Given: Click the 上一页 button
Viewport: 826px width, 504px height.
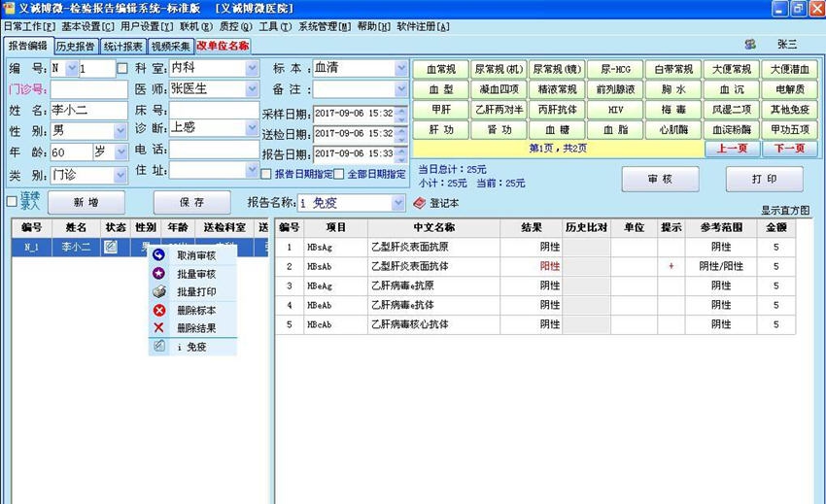Looking at the screenshot, I should [x=733, y=149].
